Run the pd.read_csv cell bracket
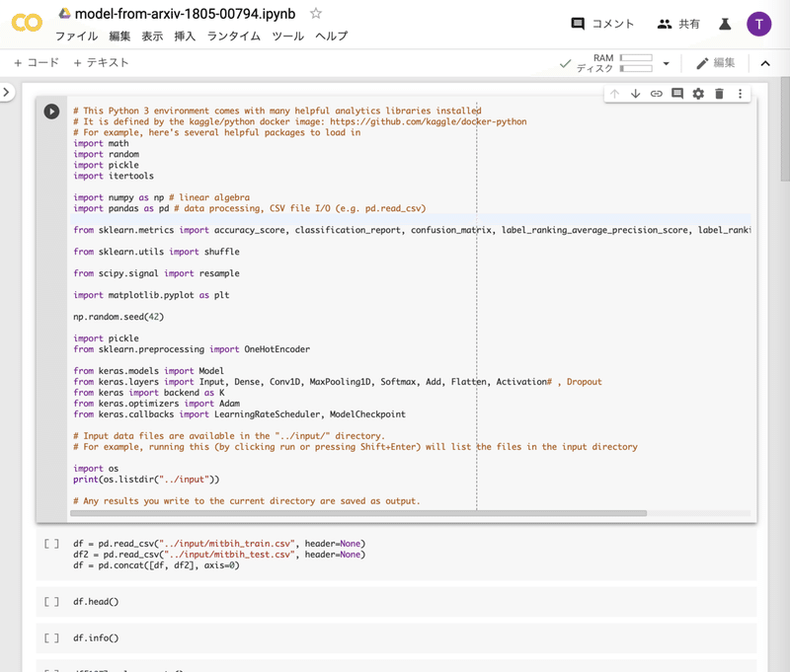This screenshot has width=790, height=672. (51, 544)
